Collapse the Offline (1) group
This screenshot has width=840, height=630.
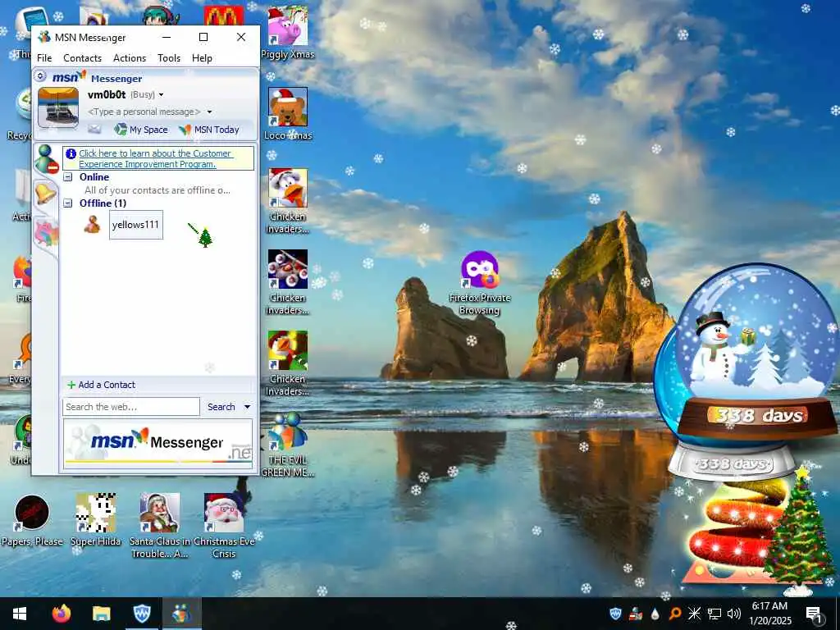tap(68, 203)
